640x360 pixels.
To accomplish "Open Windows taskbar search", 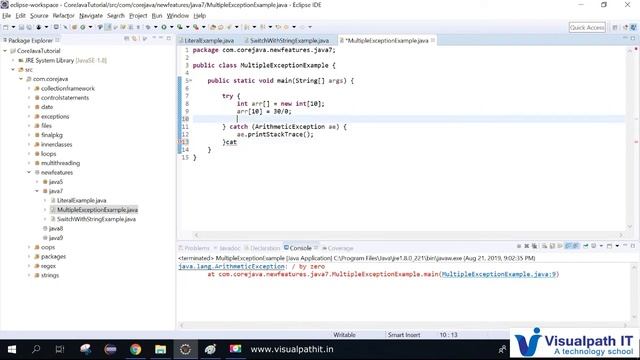I will [36, 349].
